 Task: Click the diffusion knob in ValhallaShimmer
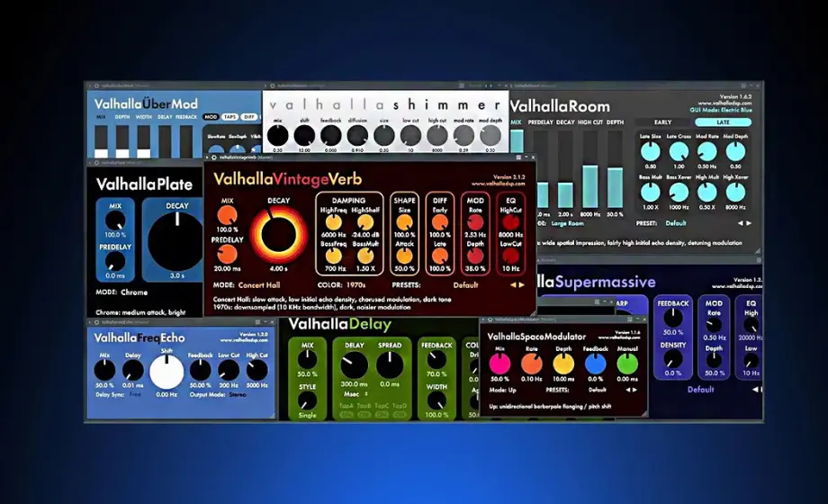pyautogui.click(x=357, y=136)
